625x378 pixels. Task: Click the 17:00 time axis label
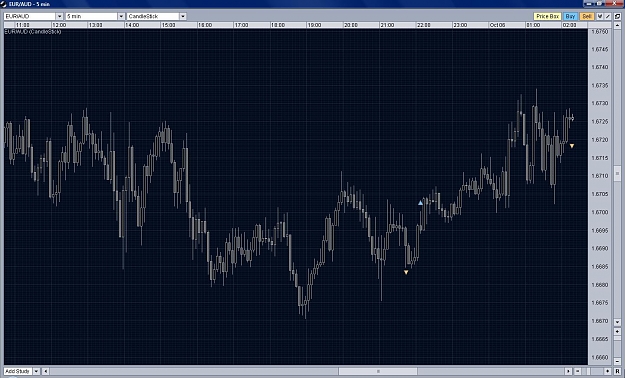[241, 25]
